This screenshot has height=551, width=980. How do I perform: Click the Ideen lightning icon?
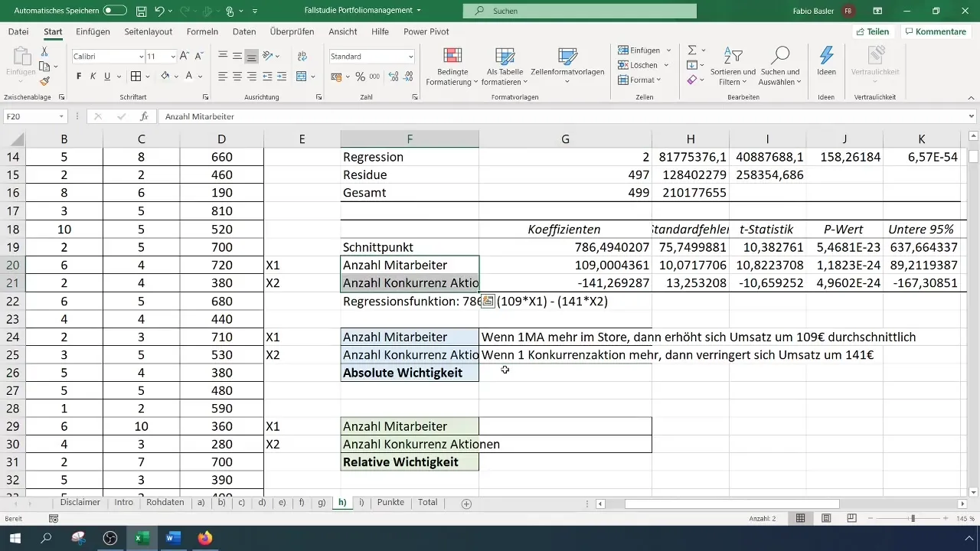click(826, 61)
